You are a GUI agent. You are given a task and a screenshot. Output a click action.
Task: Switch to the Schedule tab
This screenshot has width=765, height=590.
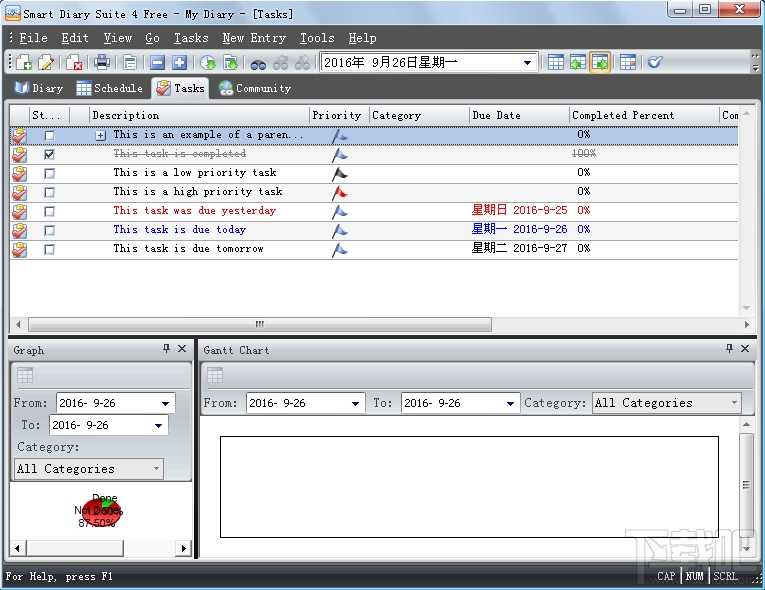110,88
